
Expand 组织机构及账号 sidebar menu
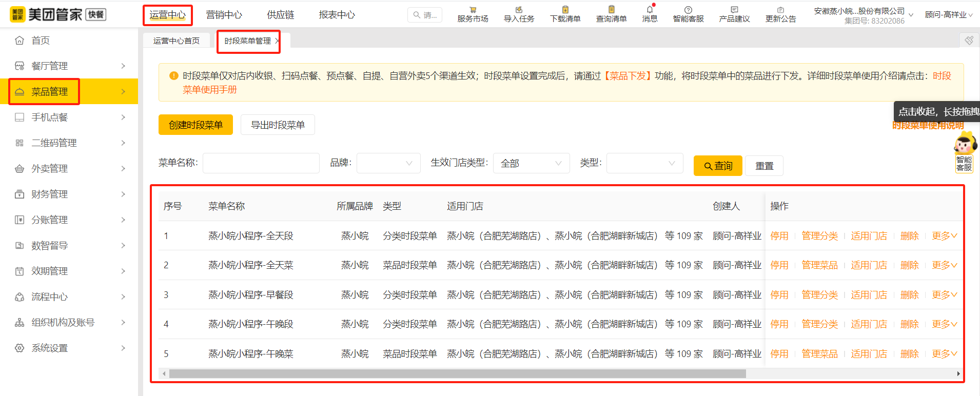pyautogui.click(x=69, y=322)
